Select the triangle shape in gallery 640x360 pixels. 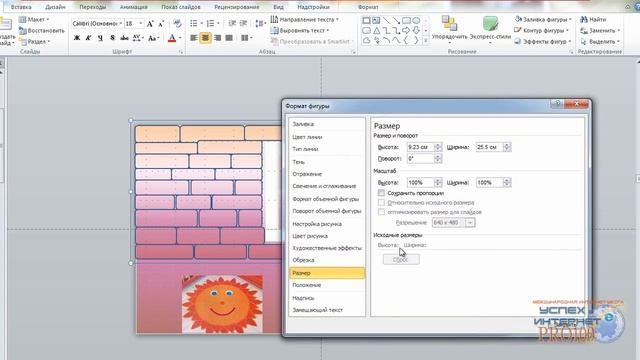376,31
